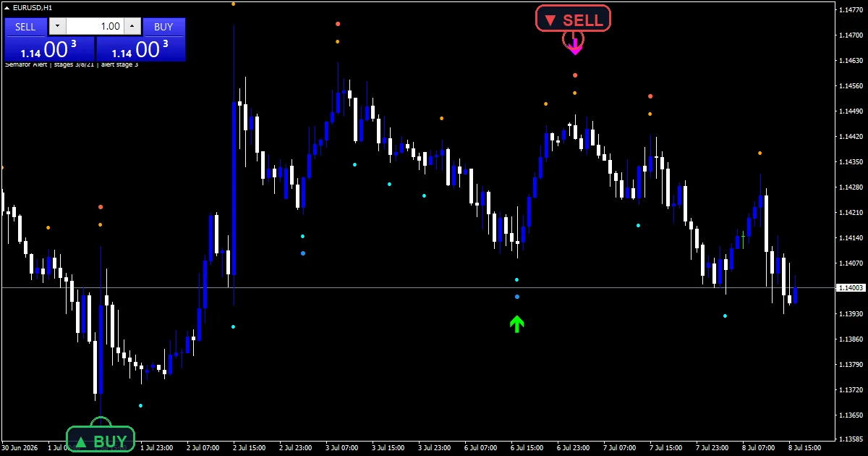Click the 30 Jun 2026 time label
This screenshot has width=868, height=456.
pos(20,448)
